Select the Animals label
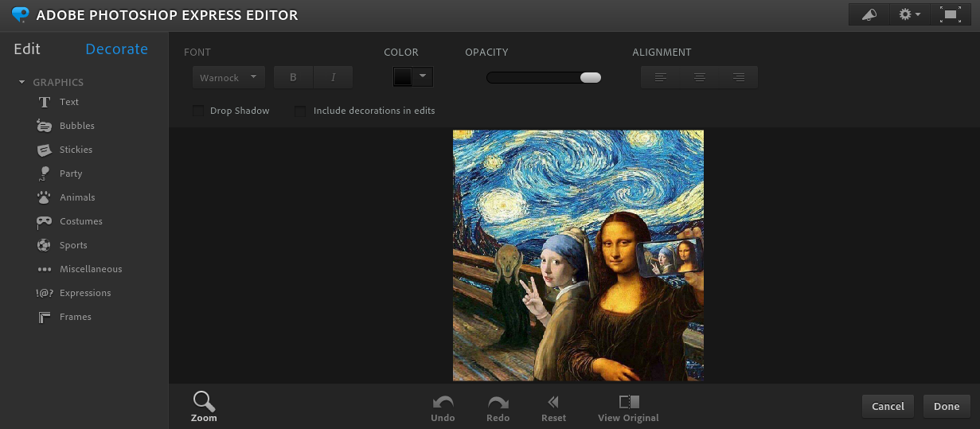Viewport: 980px width, 429px height. (x=77, y=197)
